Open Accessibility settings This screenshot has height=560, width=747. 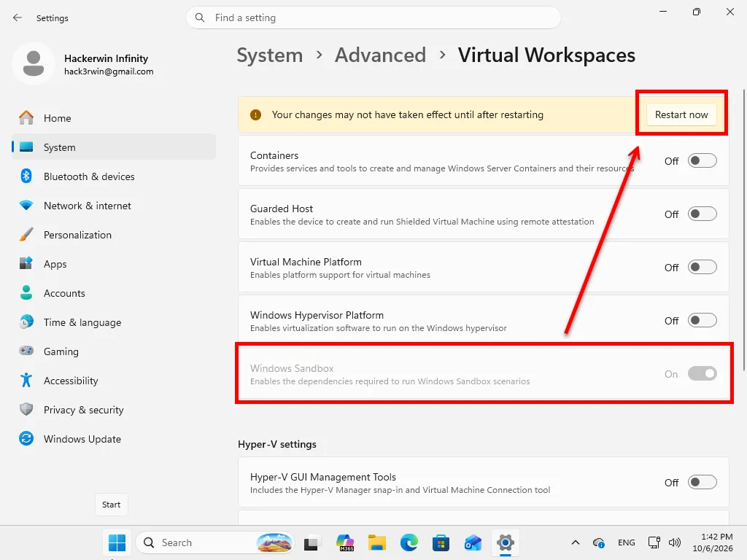114,381
